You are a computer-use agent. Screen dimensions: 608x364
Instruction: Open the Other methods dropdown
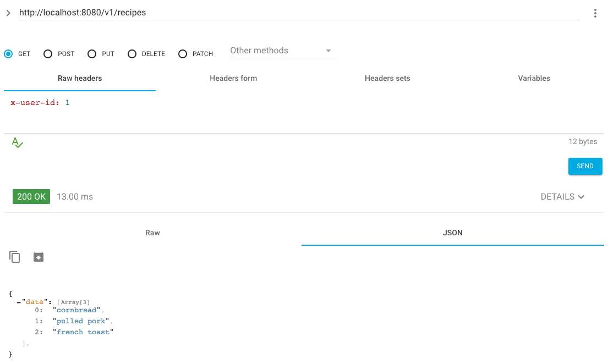(x=281, y=51)
